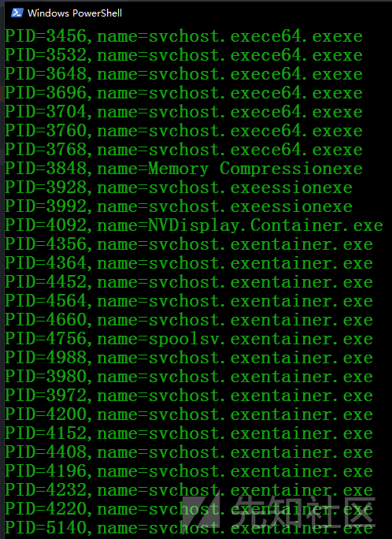Click the Memory Compression process line

(x=183, y=169)
